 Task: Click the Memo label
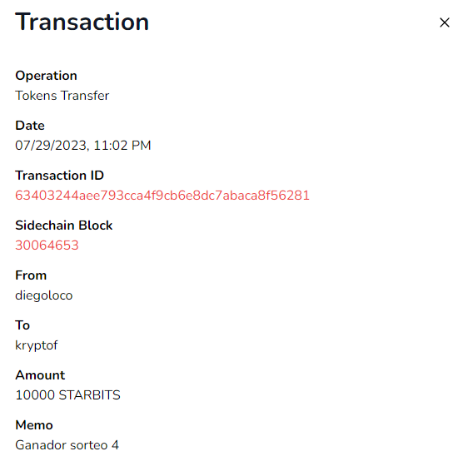click(x=34, y=425)
